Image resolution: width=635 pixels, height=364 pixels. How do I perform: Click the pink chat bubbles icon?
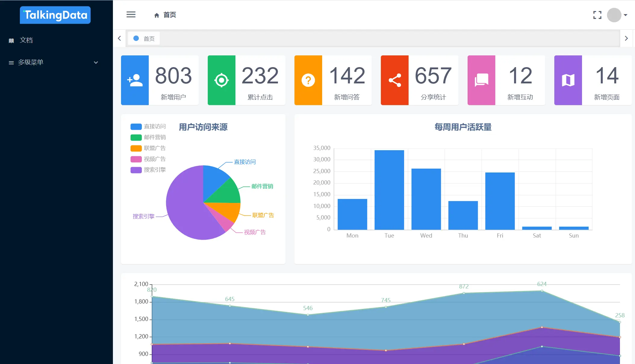[x=481, y=80]
